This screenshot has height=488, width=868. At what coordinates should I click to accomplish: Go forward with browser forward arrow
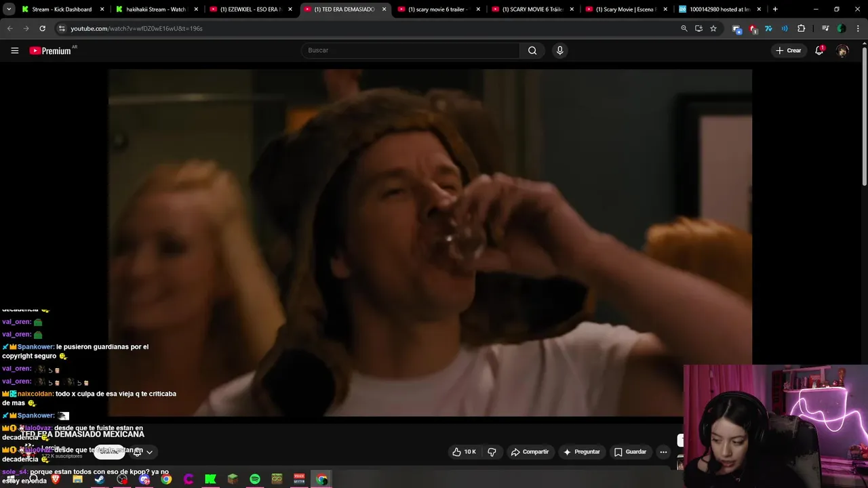(x=26, y=28)
